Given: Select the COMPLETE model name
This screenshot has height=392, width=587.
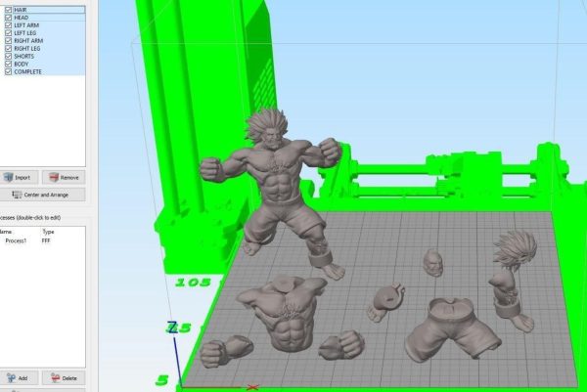Looking at the screenshot, I should tap(27, 71).
